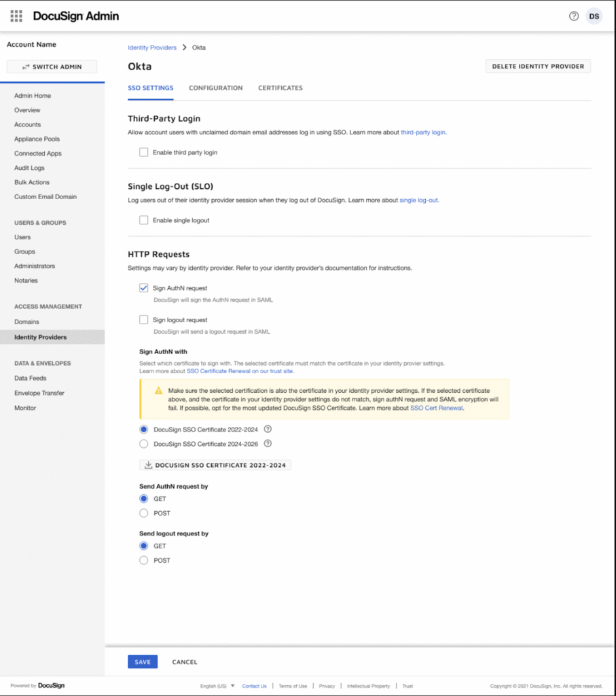Download DocuSign SSO Certificate 2022-2024
The height and width of the screenshot is (696, 616).
click(215, 465)
